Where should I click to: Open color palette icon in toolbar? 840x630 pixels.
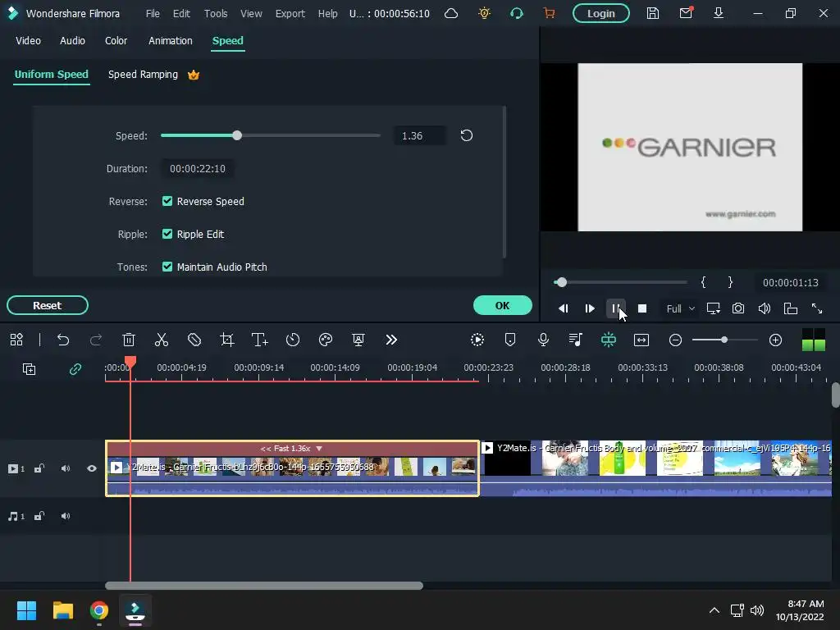click(325, 340)
